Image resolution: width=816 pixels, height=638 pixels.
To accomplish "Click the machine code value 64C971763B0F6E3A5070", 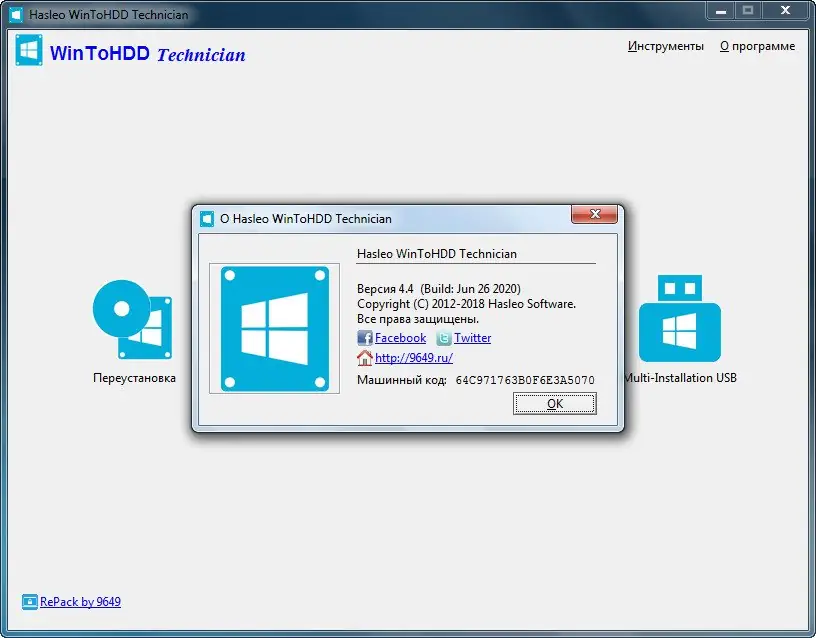I will (x=525, y=380).
